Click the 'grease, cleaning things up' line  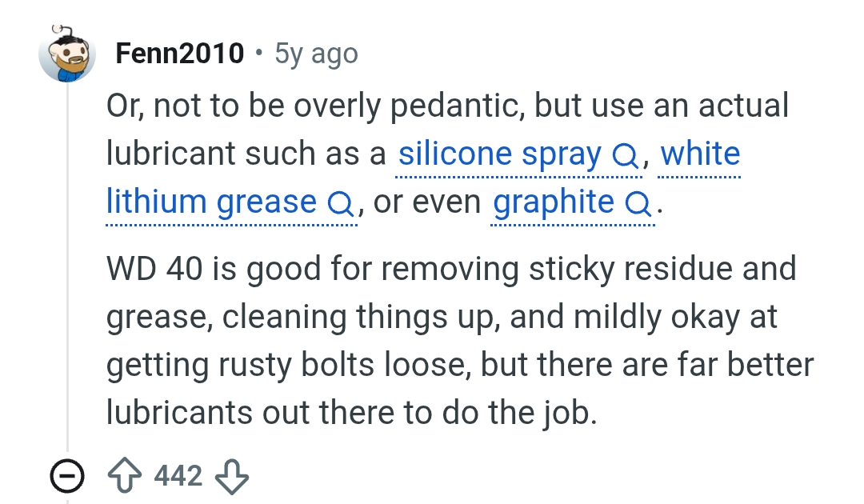442,317
